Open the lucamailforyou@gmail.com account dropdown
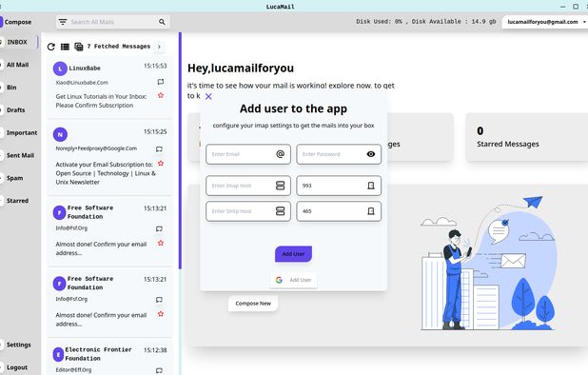The width and height of the screenshot is (588, 375). [545, 22]
